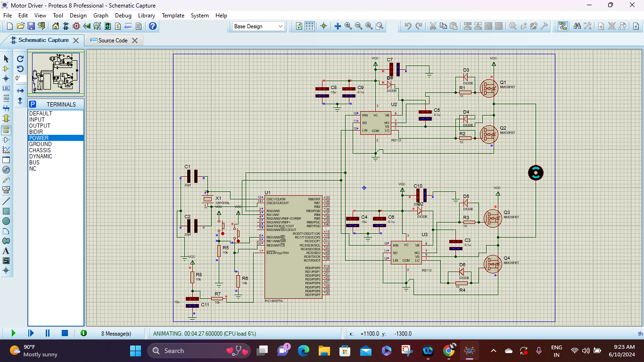Image resolution: width=644 pixels, height=362 pixels.
Task: Select the Component Mode tool
Action: (6, 68)
